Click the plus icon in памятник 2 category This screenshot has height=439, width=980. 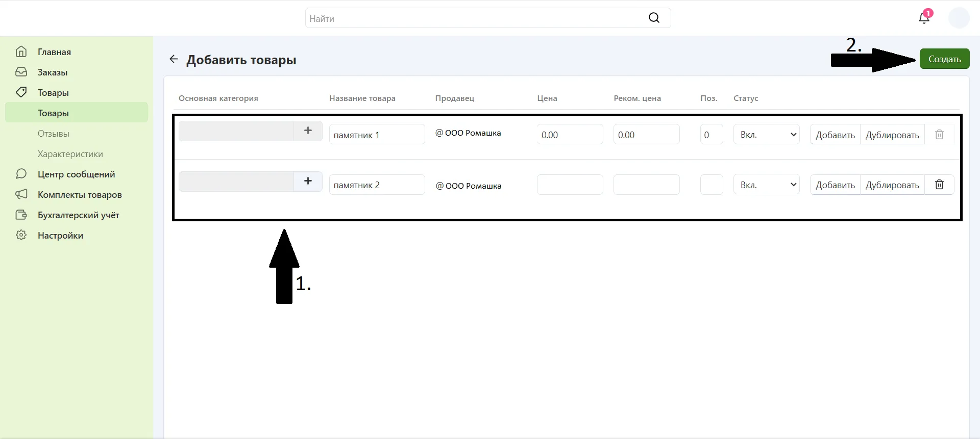308,181
